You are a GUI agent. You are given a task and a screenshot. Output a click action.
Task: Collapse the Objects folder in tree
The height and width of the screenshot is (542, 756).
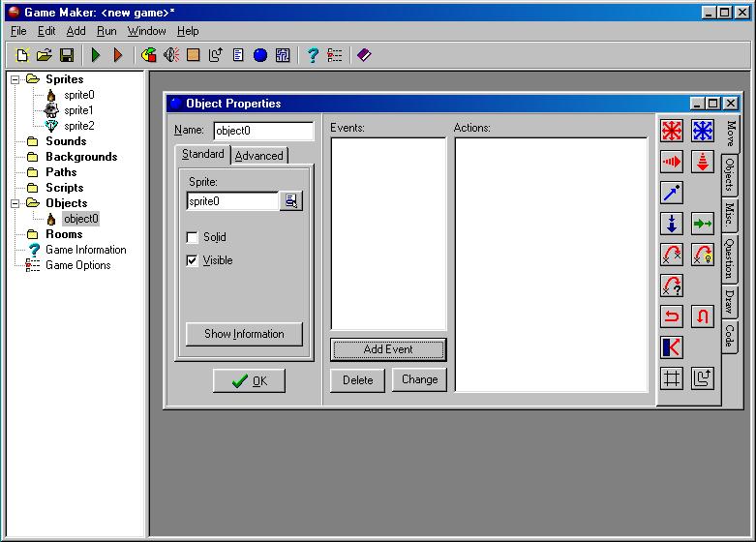tap(15, 203)
